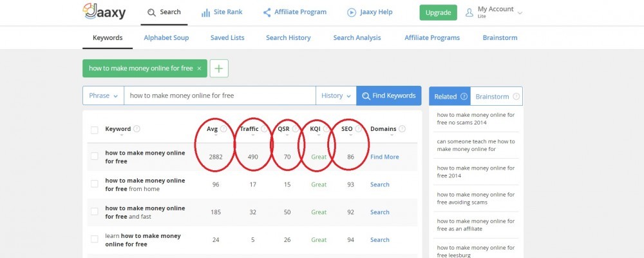The image size is (644, 258).
Task: Click the Domains column info icon
Action: pyautogui.click(x=402, y=129)
